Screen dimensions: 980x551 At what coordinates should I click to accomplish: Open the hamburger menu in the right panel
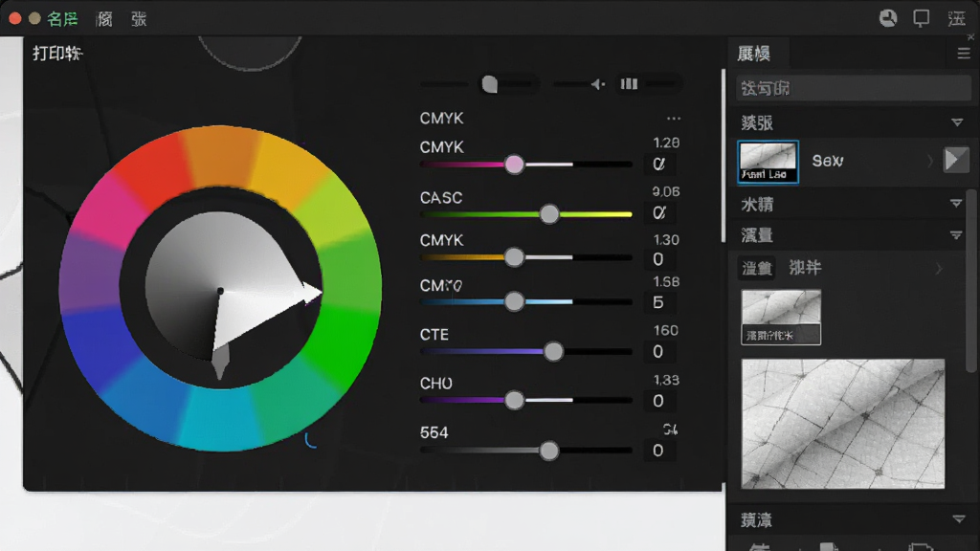pos(963,54)
